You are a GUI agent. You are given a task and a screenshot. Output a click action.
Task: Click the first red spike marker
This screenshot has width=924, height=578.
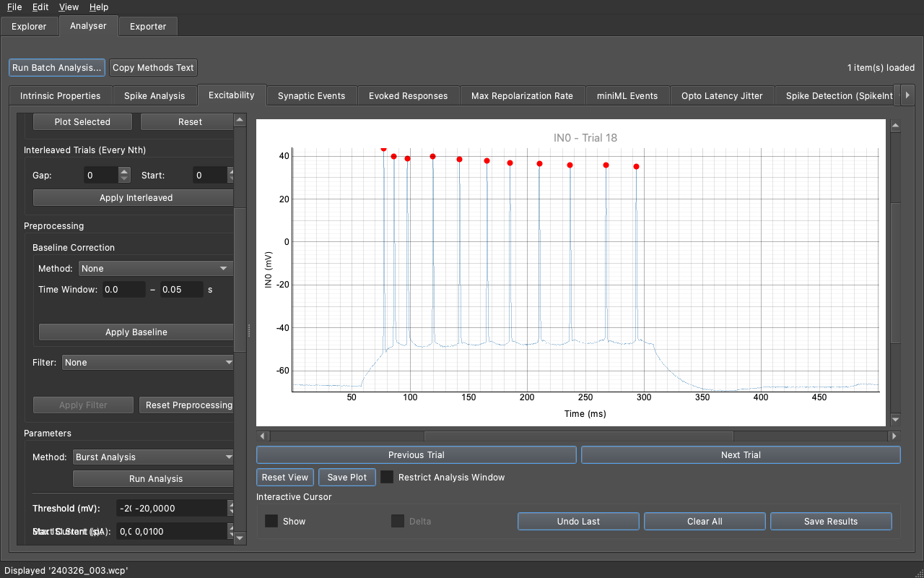383,149
